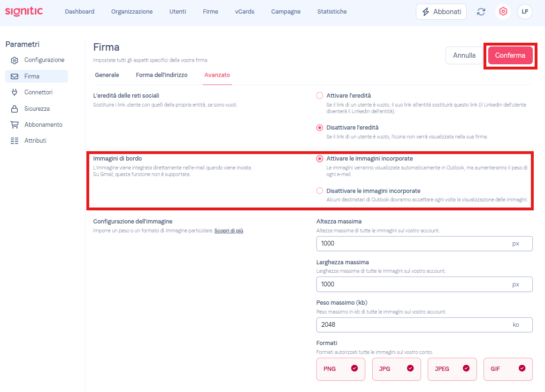Image resolution: width=545 pixels, height=392 pixels.
Task: Open Firma in Parametri sidebar
Action: point(37,77)
